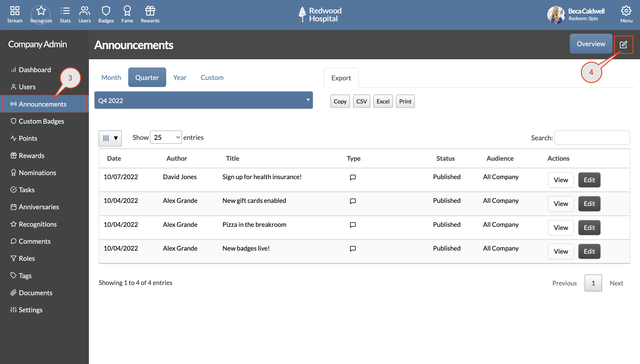
Task: Click the Stats icon in the header
Action: coord(65,14)
